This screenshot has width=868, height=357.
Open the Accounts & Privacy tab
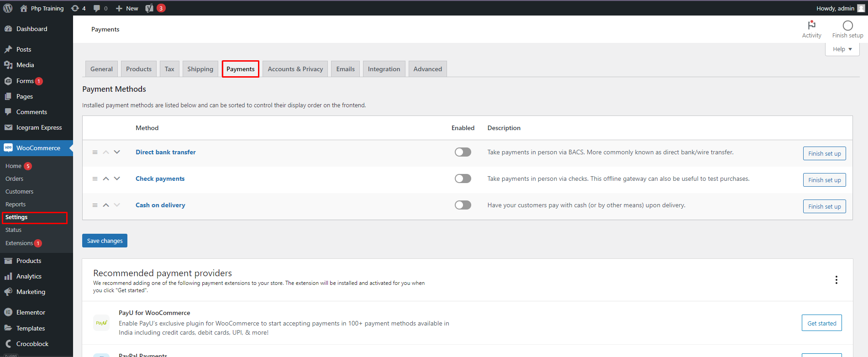click(295, 69)
